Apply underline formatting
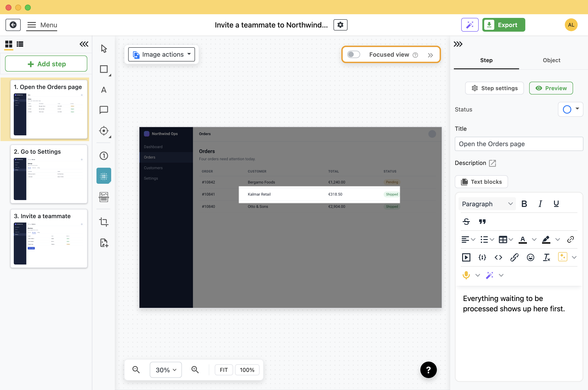Screen dimensions: 588x390 coord(556,204)
